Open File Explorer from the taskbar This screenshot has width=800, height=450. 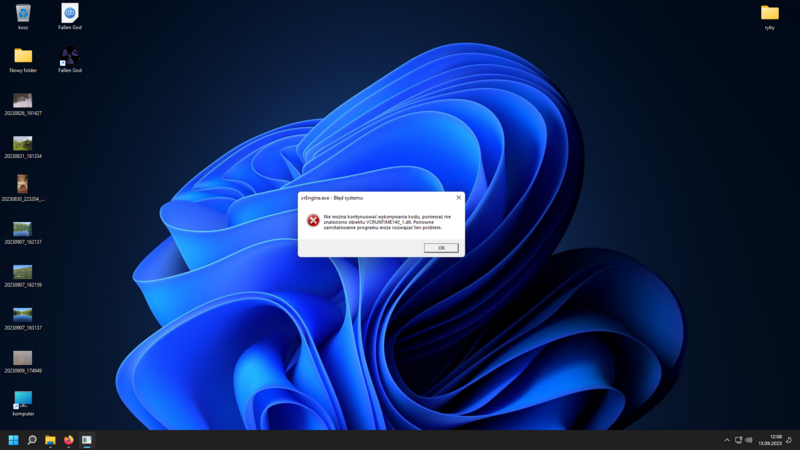pos(50,440)
